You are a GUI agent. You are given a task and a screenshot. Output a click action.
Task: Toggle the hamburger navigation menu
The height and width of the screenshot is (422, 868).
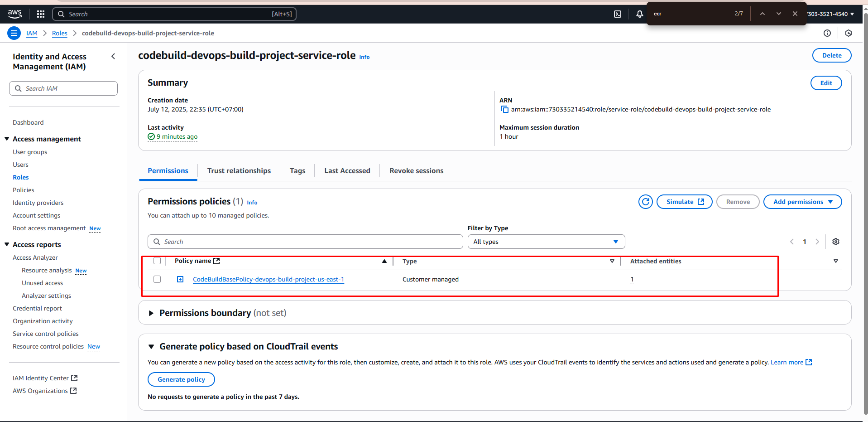[x=14, y=33]
